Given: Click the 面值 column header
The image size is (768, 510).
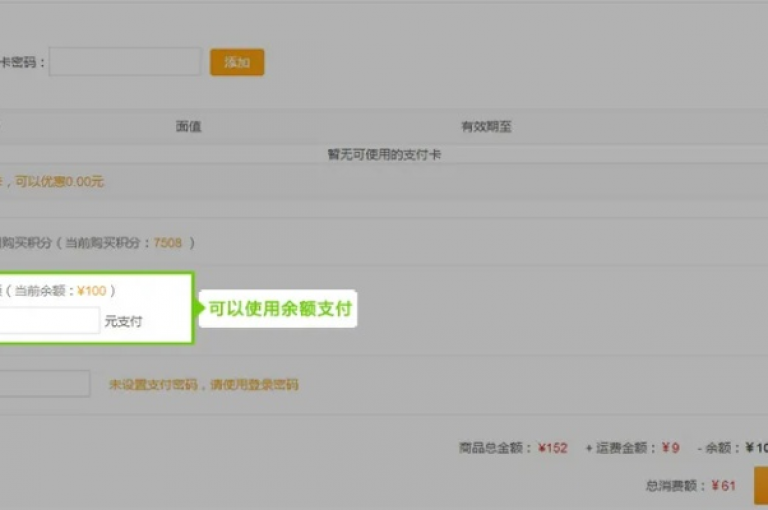Looking at the screenshot, I should pyautogui.click(x=189, y=126).
